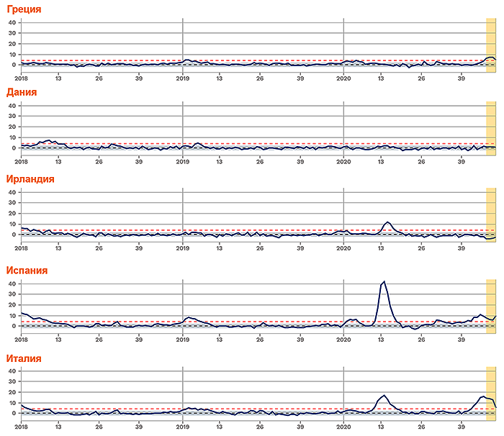Click the Греция chart title
The width and height of the screenshot is (504, 436).
click(24, 9)
